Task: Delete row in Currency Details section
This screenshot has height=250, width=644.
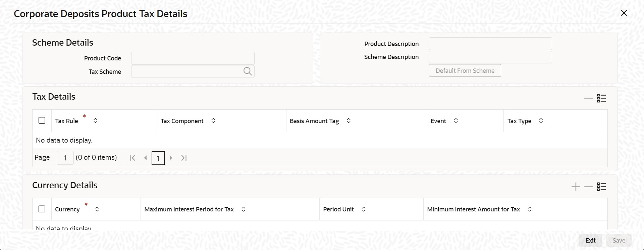Action: (x=588, y=187)
